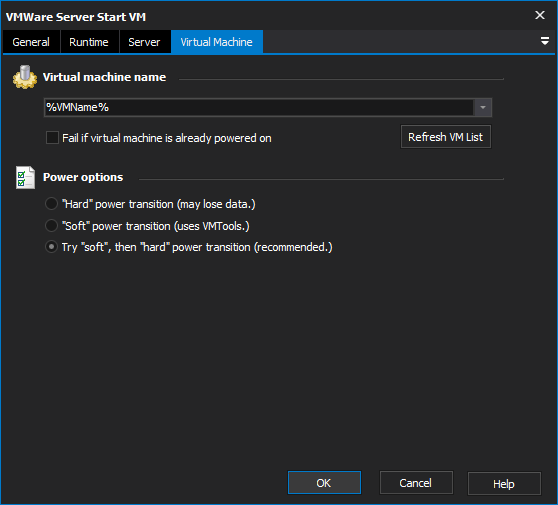Switch to the General tab
Image resolution: width=558 pixels, height=505 pixels.
[31, 42]
